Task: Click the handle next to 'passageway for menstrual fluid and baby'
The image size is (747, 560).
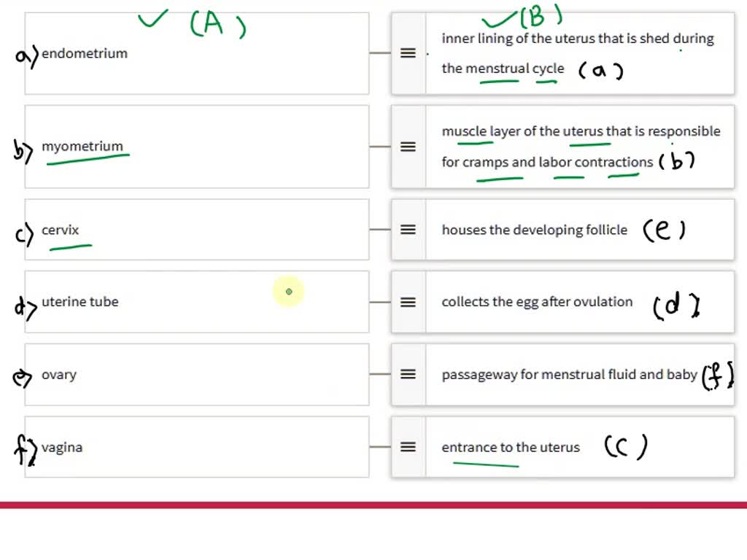Action: (x=408, y=374)
